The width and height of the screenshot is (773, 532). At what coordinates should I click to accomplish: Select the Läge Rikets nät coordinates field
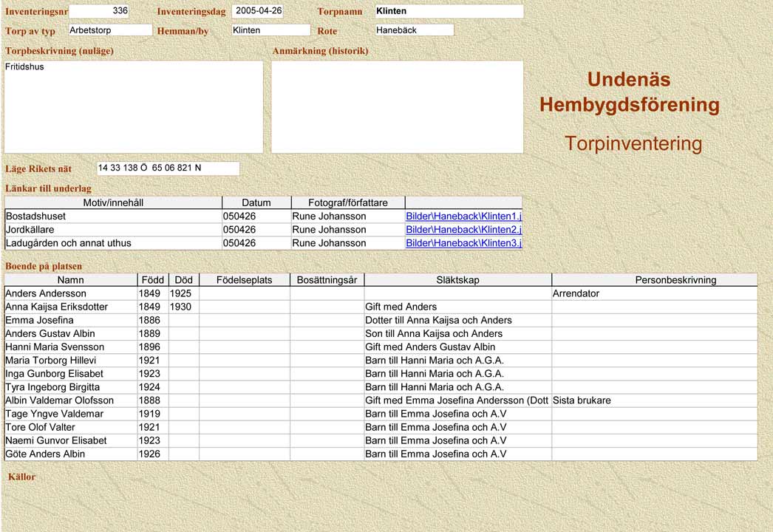(168, 168)
